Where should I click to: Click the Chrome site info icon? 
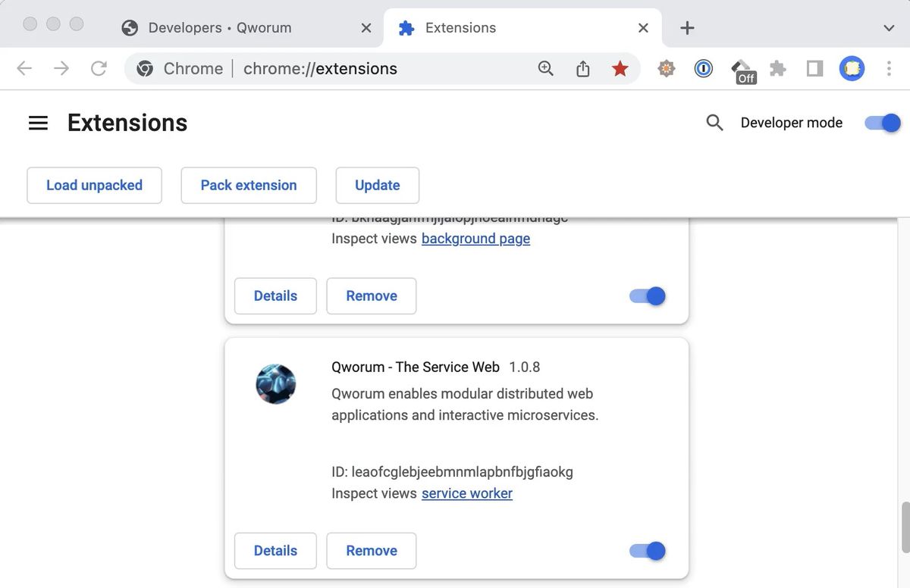pyautogui.click(x=145, y=69)
